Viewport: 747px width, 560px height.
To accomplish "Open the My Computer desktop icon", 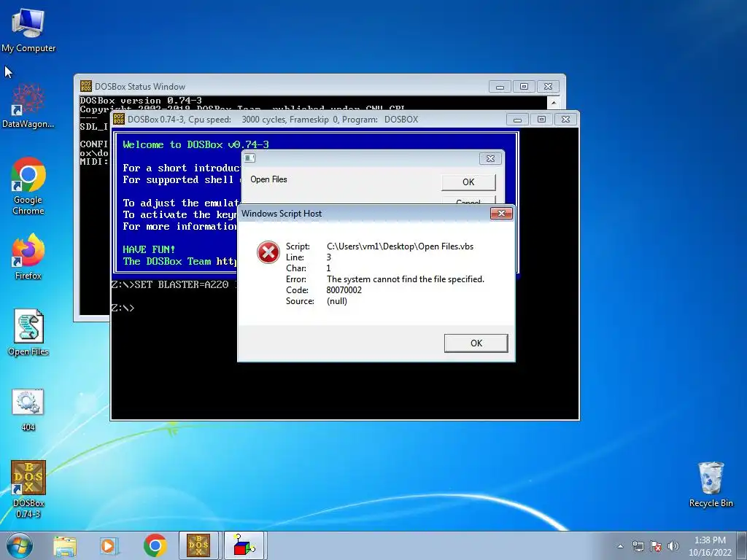I will 28,31.
